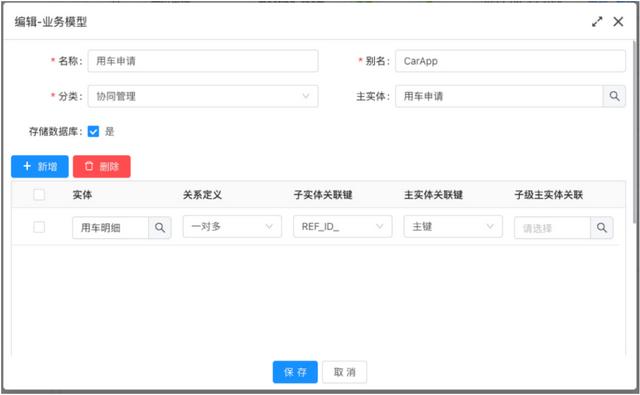
Task: Save the business model with 保存
Action: (x=295, y=372)
